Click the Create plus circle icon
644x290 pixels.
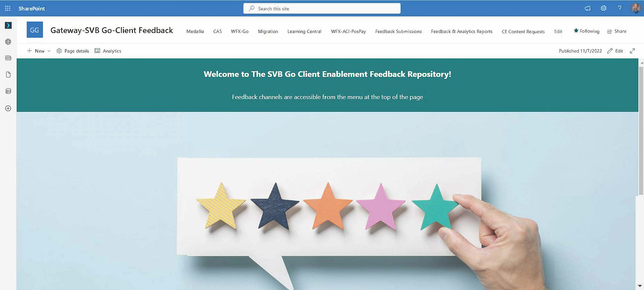point(8,108)
